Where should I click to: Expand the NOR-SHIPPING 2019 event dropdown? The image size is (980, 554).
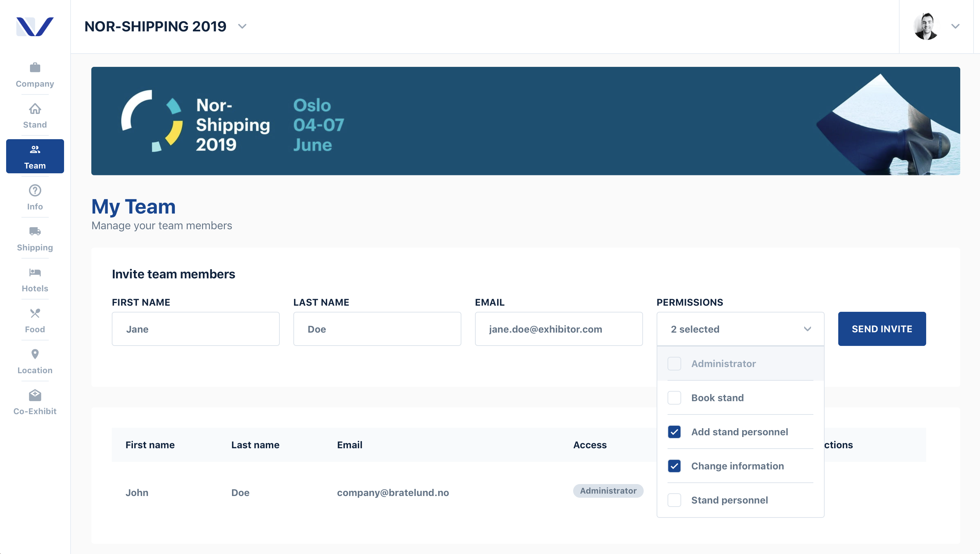click(x=242, y=26)
